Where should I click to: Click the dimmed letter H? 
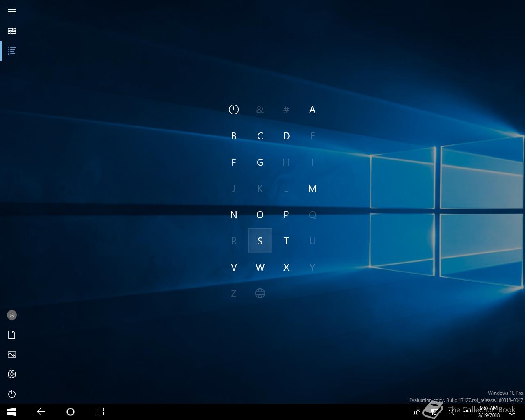point(286,162)
